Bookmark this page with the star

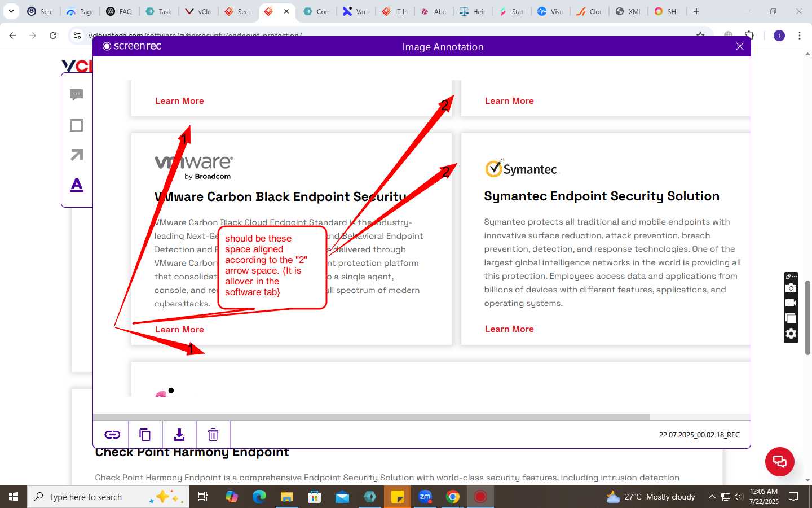[700, 36]
